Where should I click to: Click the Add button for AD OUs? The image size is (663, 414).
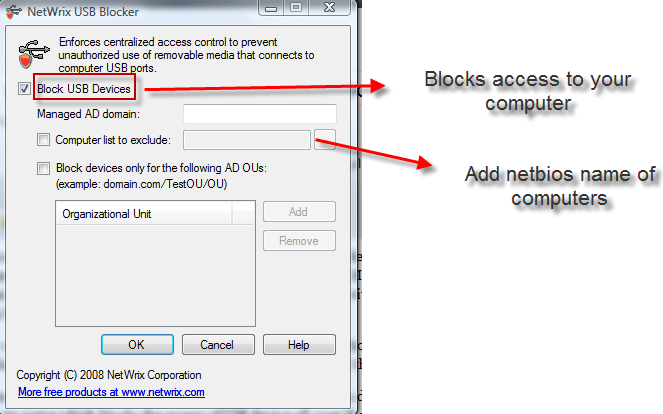[299, 212]
